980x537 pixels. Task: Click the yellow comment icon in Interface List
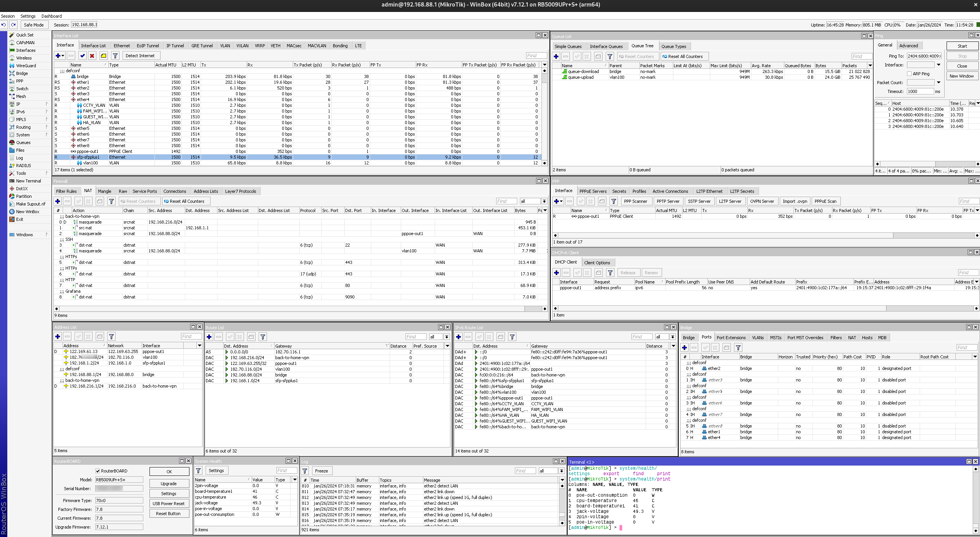tap(104, 56)
